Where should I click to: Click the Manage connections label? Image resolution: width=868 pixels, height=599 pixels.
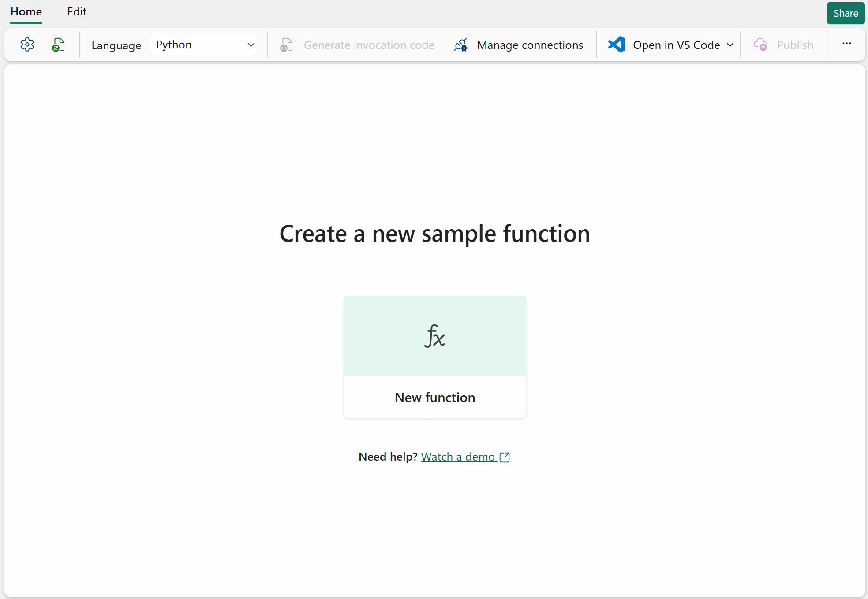[530, 45]
